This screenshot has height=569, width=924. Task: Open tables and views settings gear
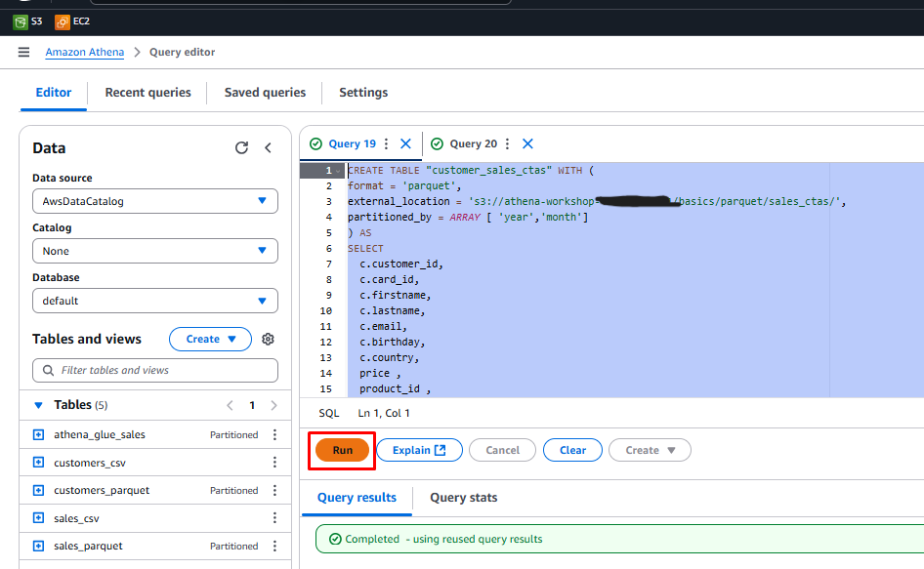pos(268,340)
